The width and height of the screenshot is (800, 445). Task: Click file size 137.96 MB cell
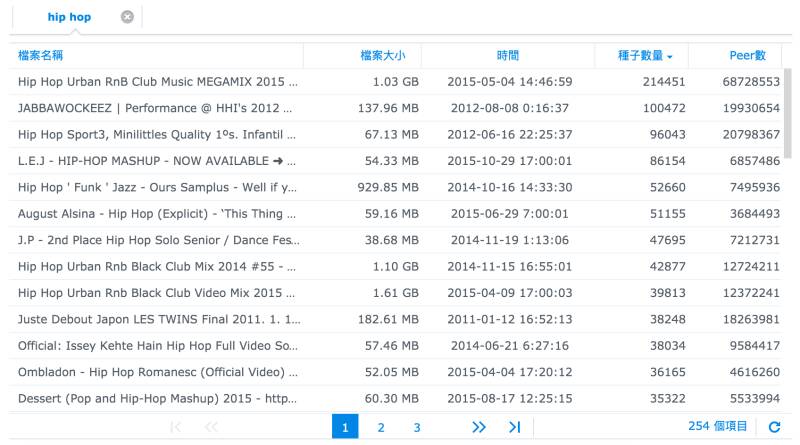(x=388, y=108)
